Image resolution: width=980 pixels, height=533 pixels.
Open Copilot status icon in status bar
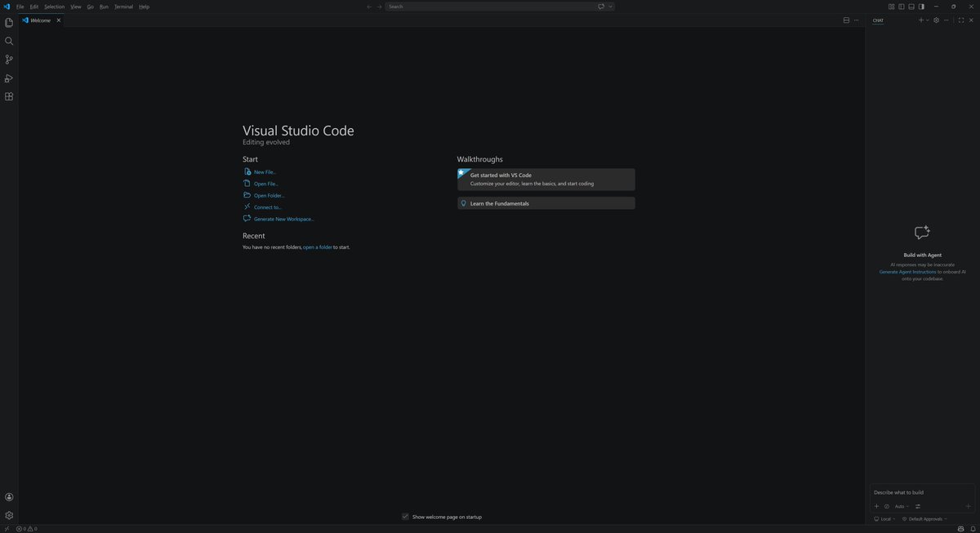[960, 528]
